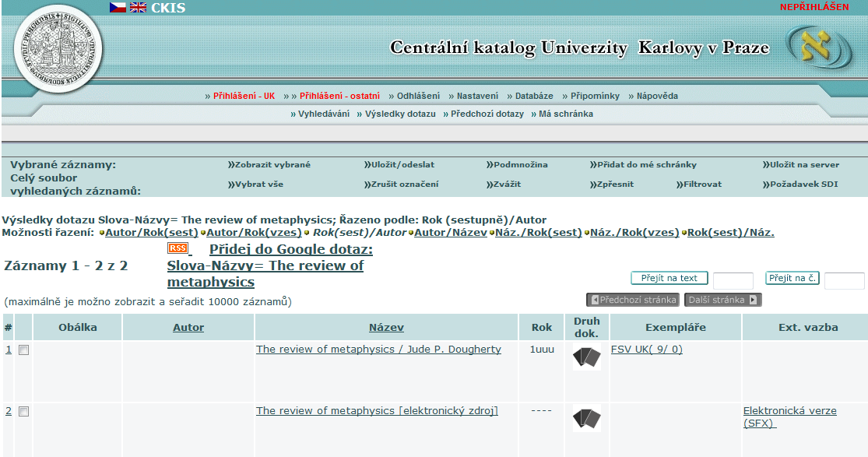
Task: Go to Databáze
Action: (534, 96)
